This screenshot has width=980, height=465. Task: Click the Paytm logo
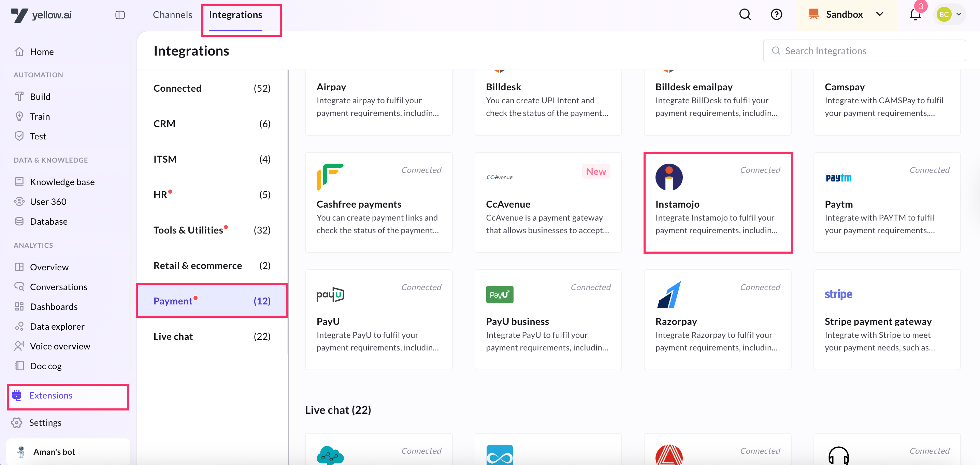[x=838, y=178]
